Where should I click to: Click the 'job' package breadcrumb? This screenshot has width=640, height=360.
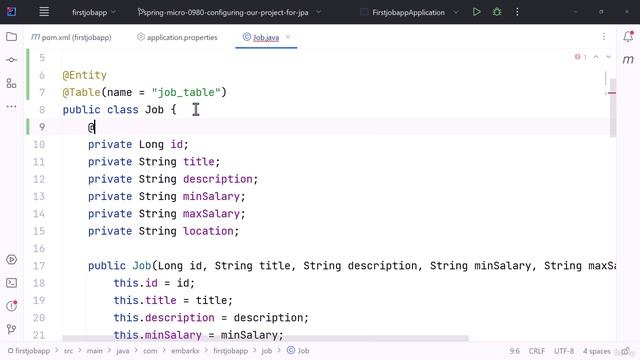click(267, 351)
